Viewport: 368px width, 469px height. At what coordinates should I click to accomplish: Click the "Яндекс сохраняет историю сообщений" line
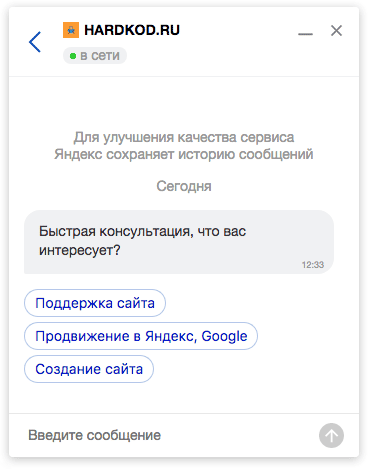pos(184,154)
